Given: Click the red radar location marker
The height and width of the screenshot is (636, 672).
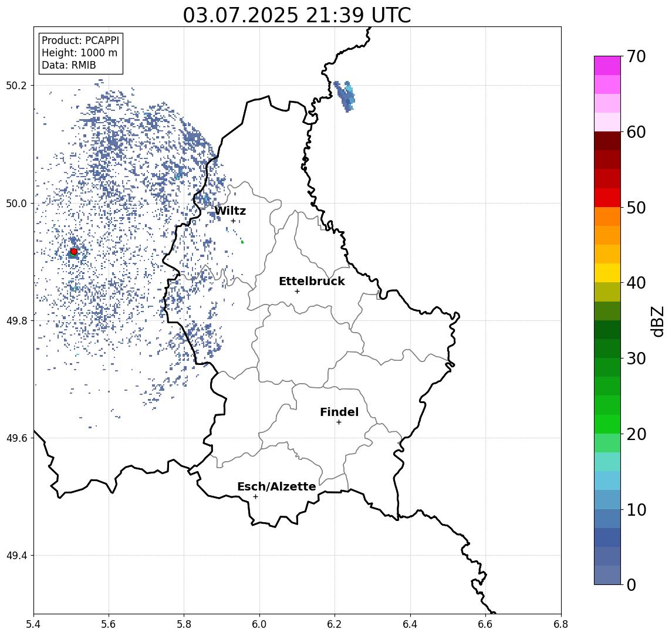Looking at the screenshot, I should pyautogui.click(x=74, y=252).
